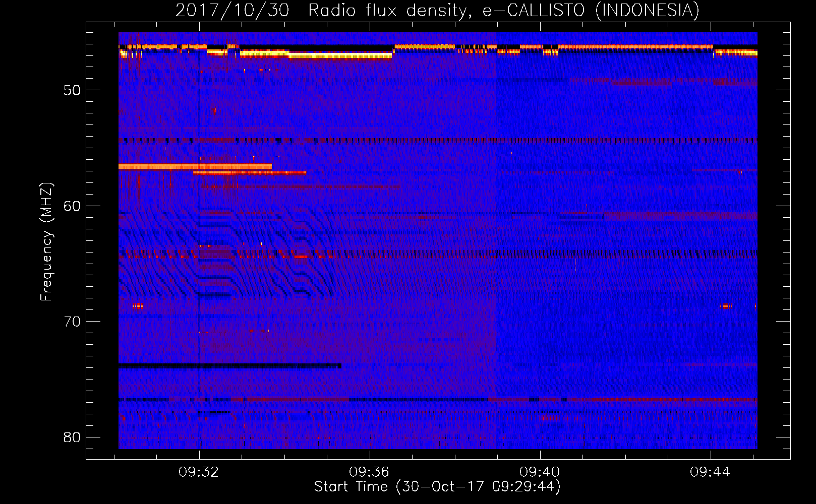Click the plot title 'Radio flux density, e-CALLISTO (INDONESIA)'
The image size is (816, 504).
tap(503, 10)
